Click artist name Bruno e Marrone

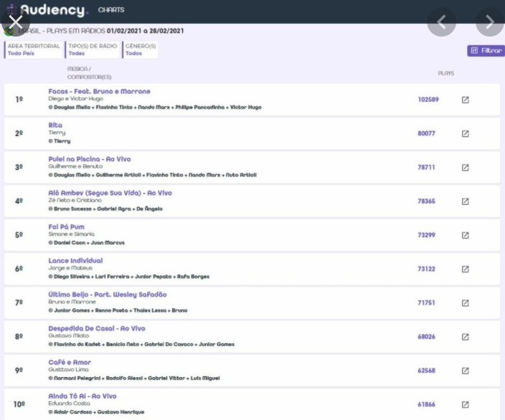pyautogui.click(x=72, y=302)
